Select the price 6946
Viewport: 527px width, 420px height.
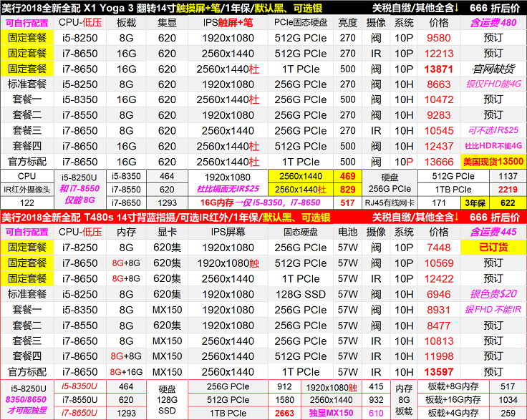pos(439,295)
